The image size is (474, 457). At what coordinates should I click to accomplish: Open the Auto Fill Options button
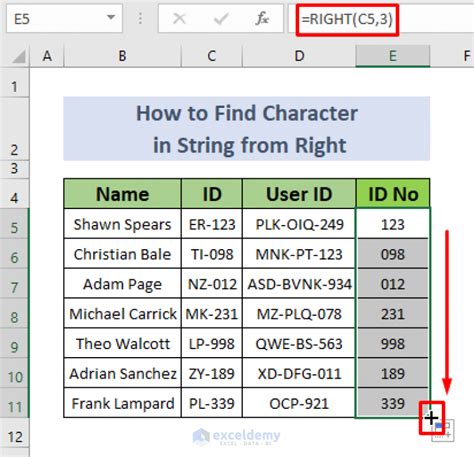click(443, 431)
